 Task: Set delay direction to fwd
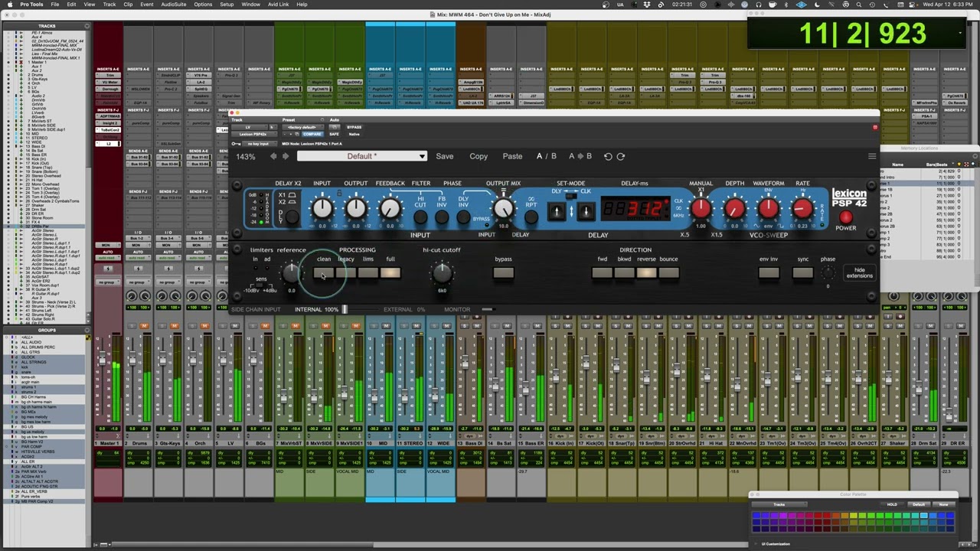click(x=602, y=273)
